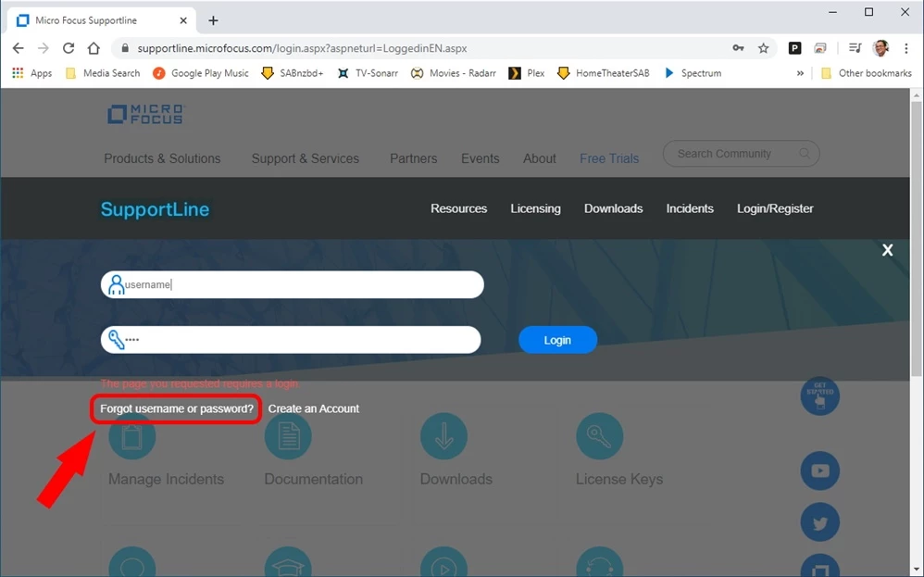Open the Spectrum bookmark
The image size is (924, 577).
pyautogui.click(x=693, y=73)
